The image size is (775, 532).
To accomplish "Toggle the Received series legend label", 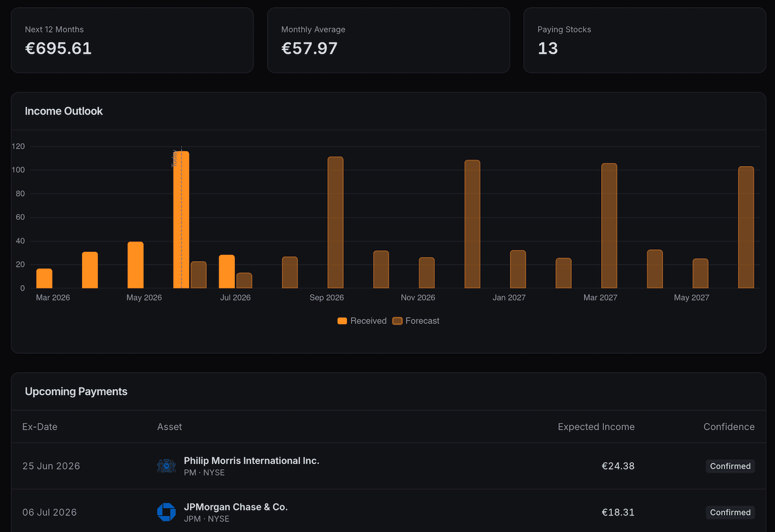I will pyautogui.click(x=368, y=321).
